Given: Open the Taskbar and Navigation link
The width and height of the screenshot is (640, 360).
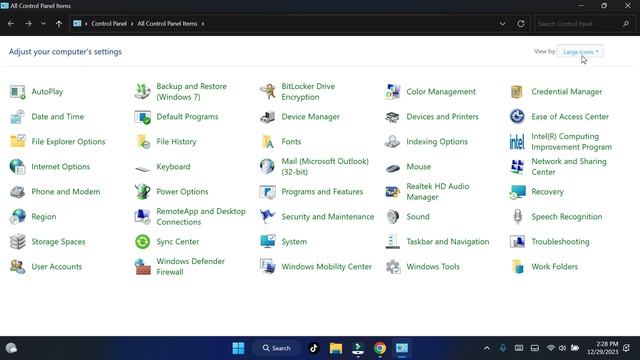Looking at the screenshot, I should point(448,242).
